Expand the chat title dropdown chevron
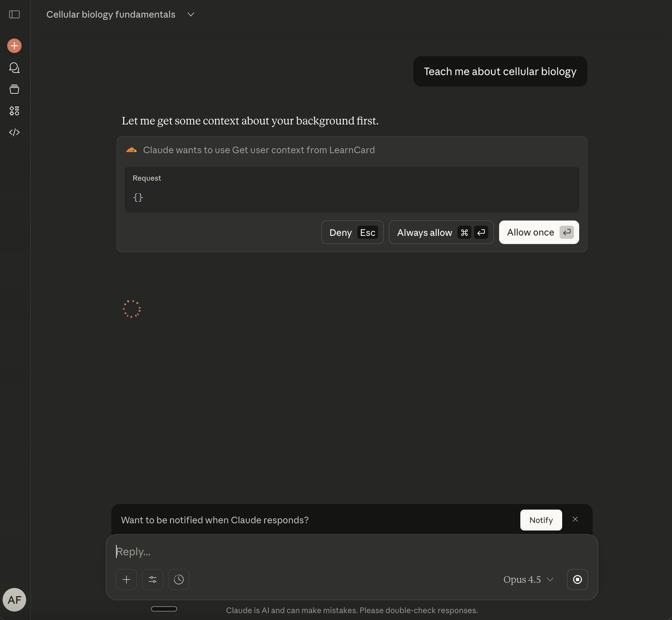 click(191, 14)
